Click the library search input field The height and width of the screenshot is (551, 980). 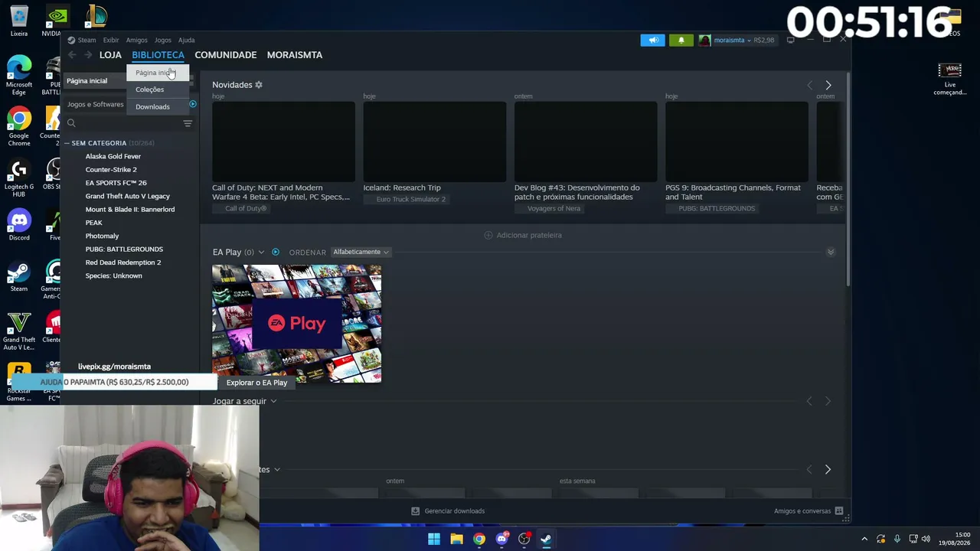129,123
